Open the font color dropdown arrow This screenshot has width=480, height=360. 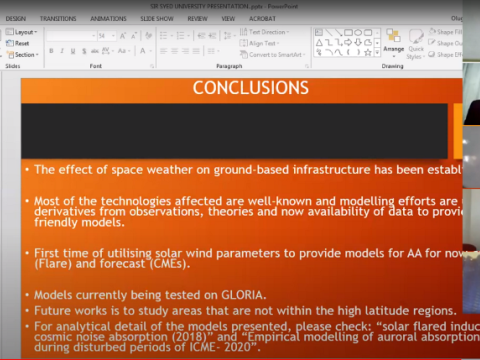(151, 51)
